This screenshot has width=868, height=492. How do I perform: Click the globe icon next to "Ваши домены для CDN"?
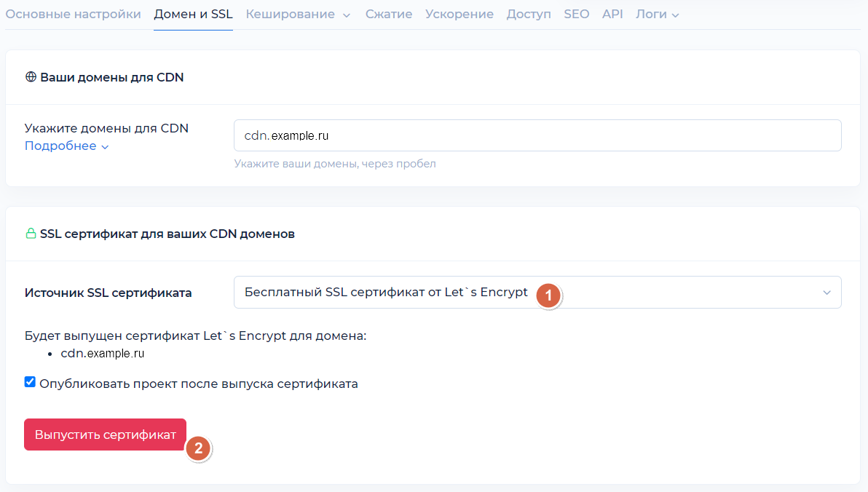31,76
